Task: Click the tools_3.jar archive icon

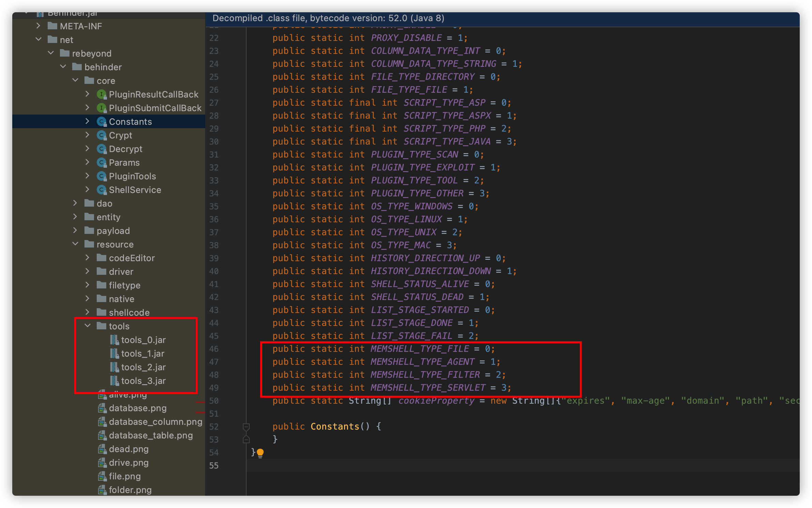Action: 114,381
